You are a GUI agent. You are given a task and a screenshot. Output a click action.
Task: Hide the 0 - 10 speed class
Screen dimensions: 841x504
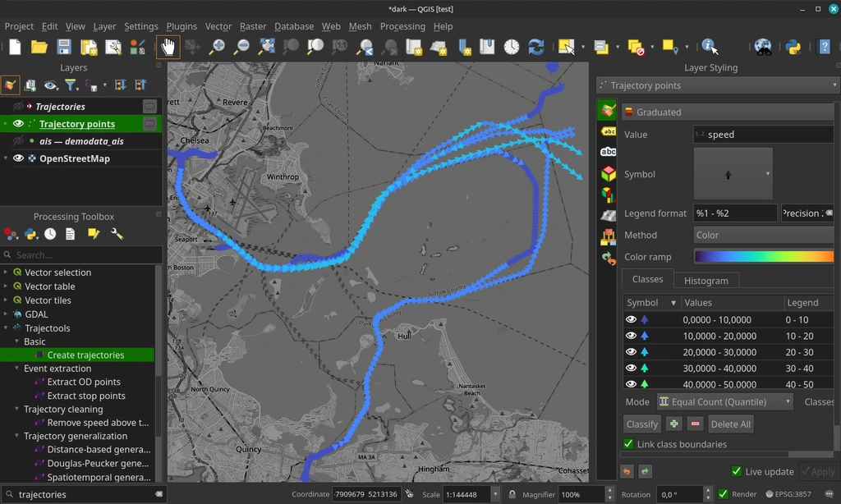click(x=631, y=320)
